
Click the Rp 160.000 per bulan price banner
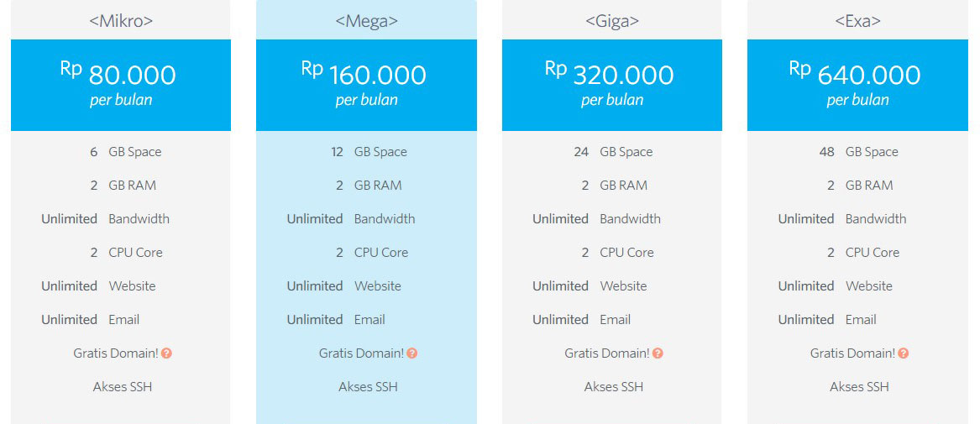pyautogui.click(x=366, y=85)
